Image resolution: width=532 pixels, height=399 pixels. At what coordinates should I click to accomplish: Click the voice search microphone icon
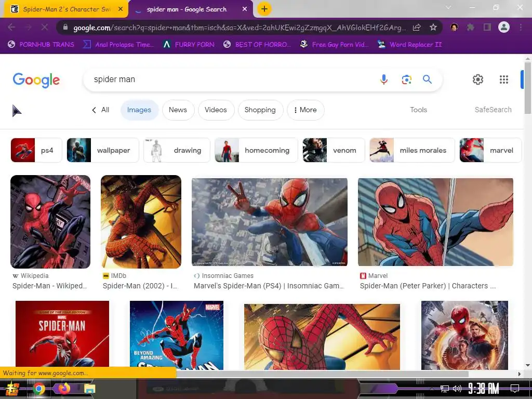tap(384, 79)
